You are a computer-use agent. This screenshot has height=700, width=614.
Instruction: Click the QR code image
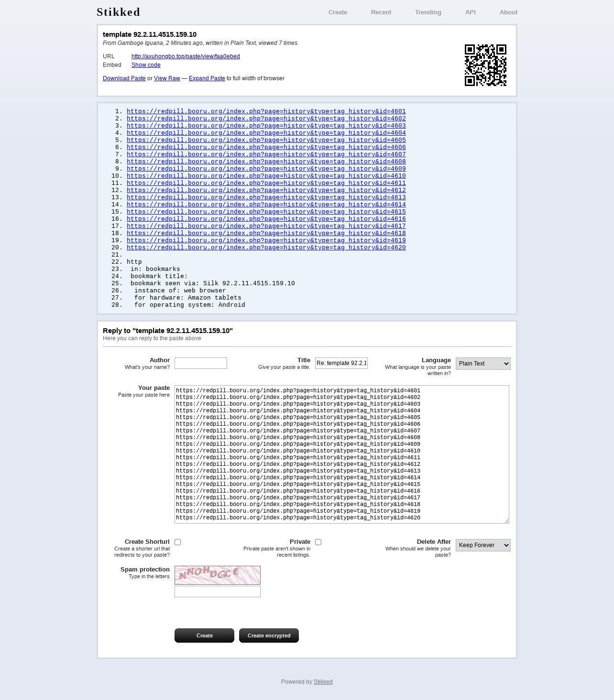point(485,65)
